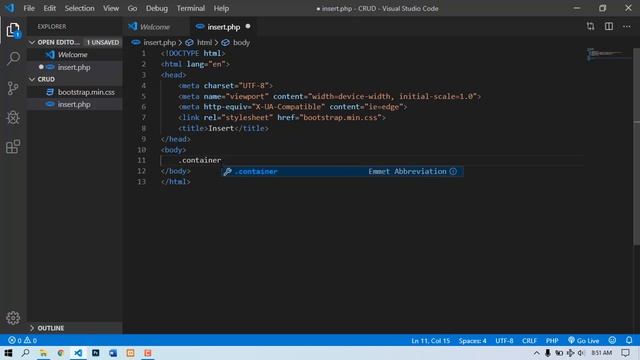The width and height of the screenshot is (640, 360).
Task: Open the Terminal menu
Action: 191,8
